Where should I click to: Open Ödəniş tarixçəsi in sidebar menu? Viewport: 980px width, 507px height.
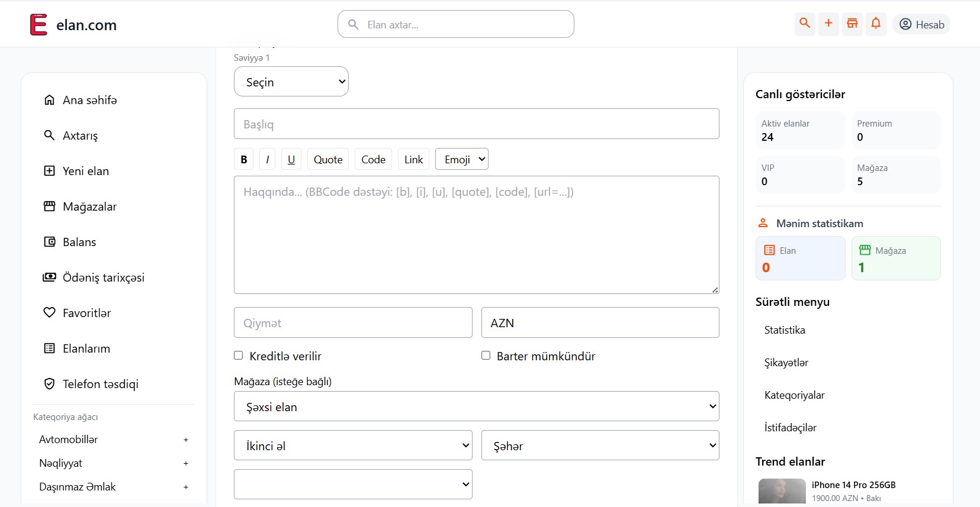103,277
